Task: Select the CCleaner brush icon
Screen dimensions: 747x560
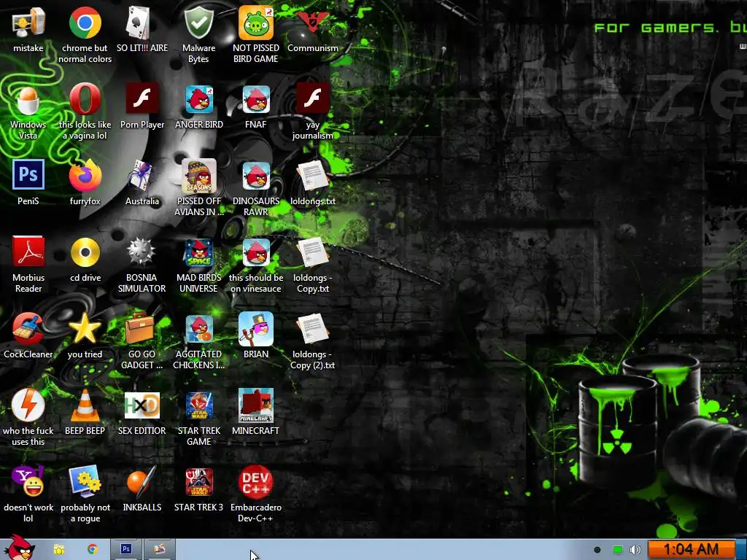Action: pyautogui.click(x=28, y=329)
